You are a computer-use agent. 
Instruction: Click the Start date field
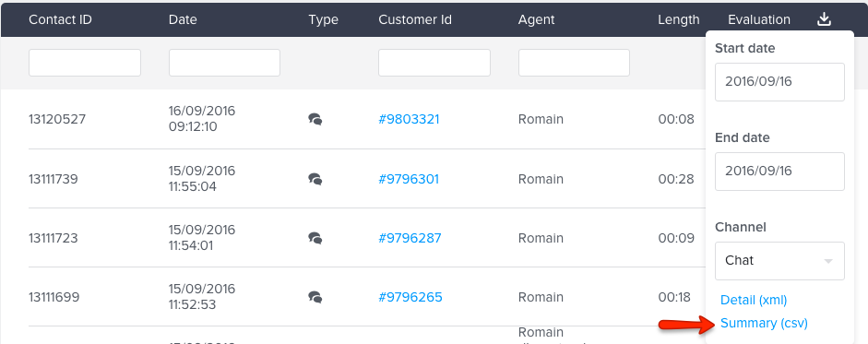click(779, 82)
